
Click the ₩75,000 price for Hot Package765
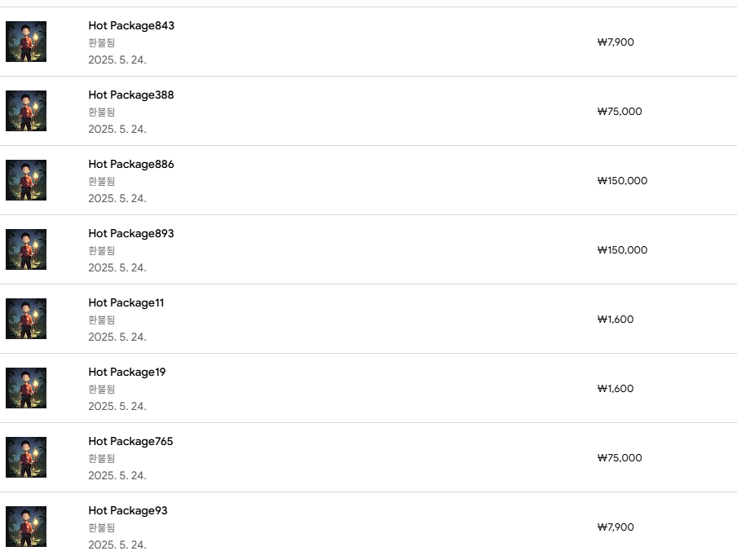tap(620, 458)
